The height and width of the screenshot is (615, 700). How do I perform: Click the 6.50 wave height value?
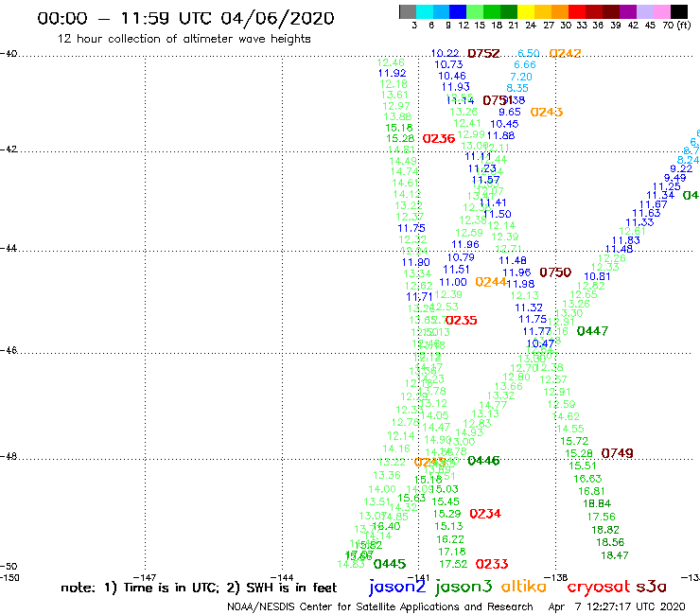pyautogui.click(x=529, y=54)
